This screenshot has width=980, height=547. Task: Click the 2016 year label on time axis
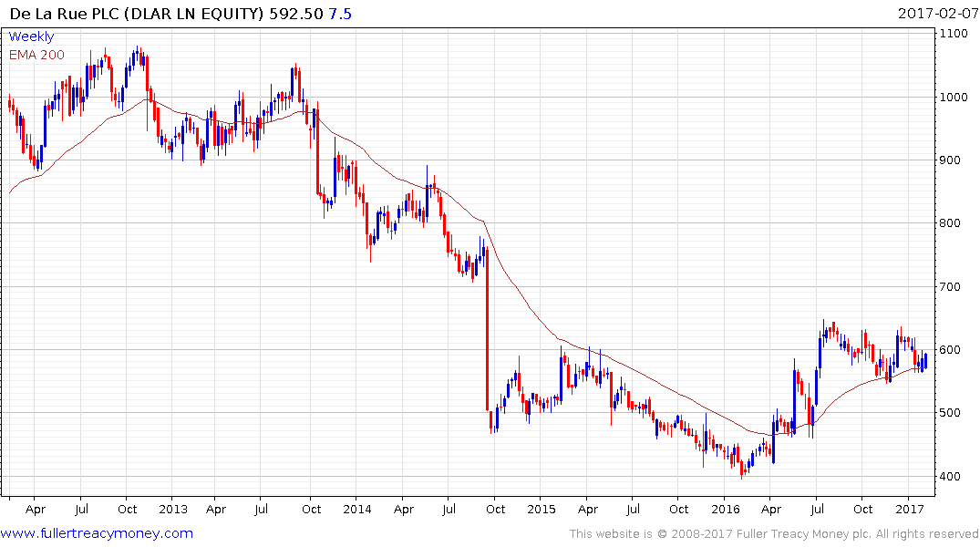[725, 509]
